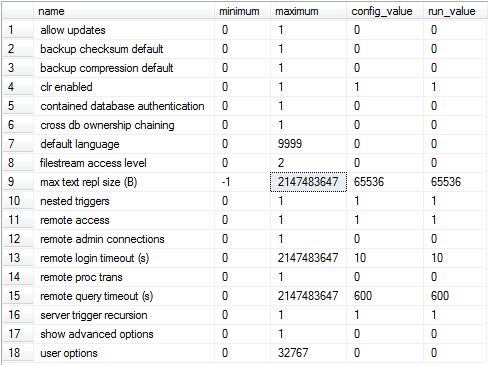
Task: Click maximum value 32767 for user options
Action: tap(308, 353)
